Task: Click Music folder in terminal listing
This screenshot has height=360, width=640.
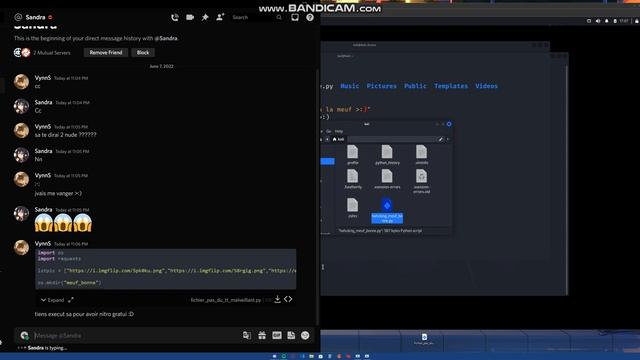Action: [349, 86]
